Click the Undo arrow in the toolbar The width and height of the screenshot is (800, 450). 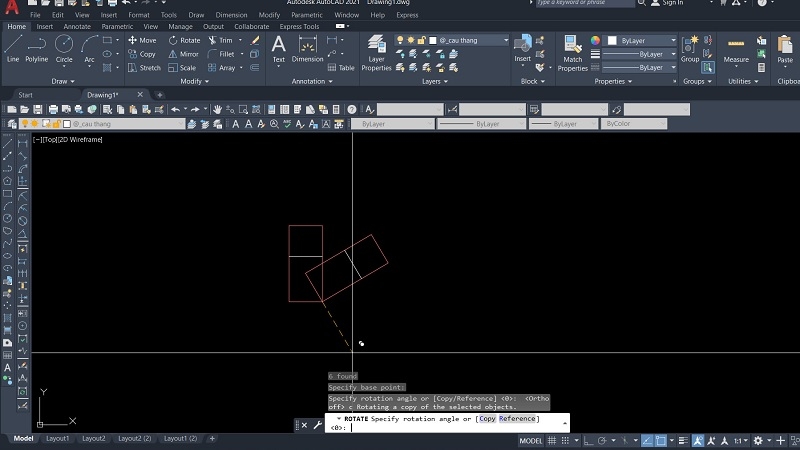click(176, 110)
